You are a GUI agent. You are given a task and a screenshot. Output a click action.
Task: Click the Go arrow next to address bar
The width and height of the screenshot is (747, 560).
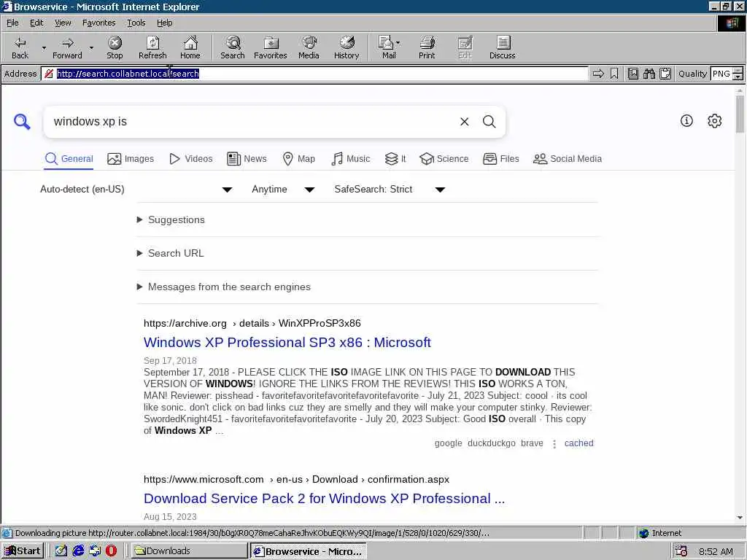(x=598, y=74)
